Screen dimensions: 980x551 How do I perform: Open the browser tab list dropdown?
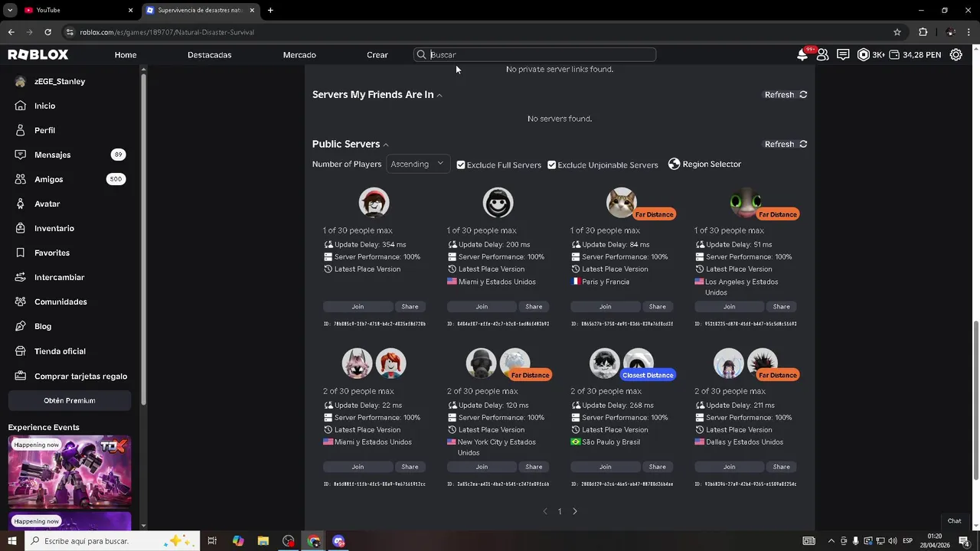[x=10, y=10]
